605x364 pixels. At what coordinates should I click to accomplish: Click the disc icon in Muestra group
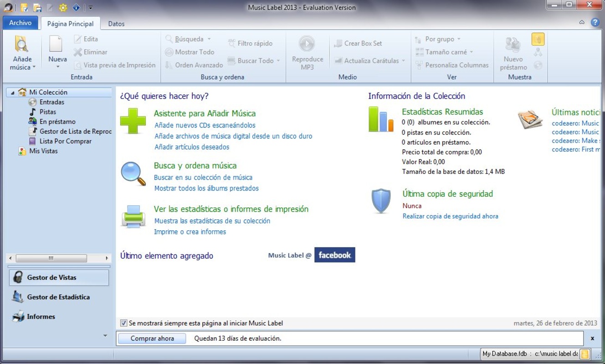coord(538,65)
